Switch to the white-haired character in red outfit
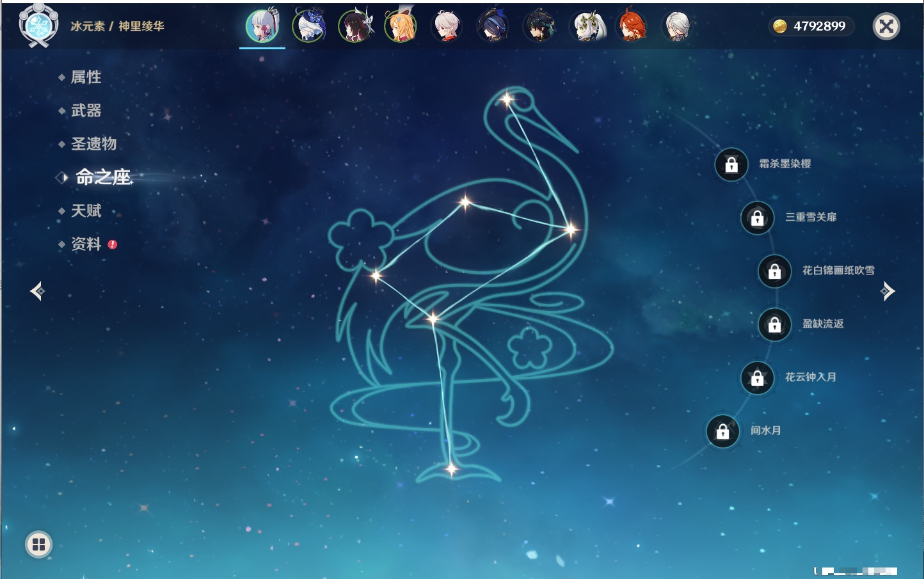The width and height of the screenshot is (924, 579). coord(447,27)
